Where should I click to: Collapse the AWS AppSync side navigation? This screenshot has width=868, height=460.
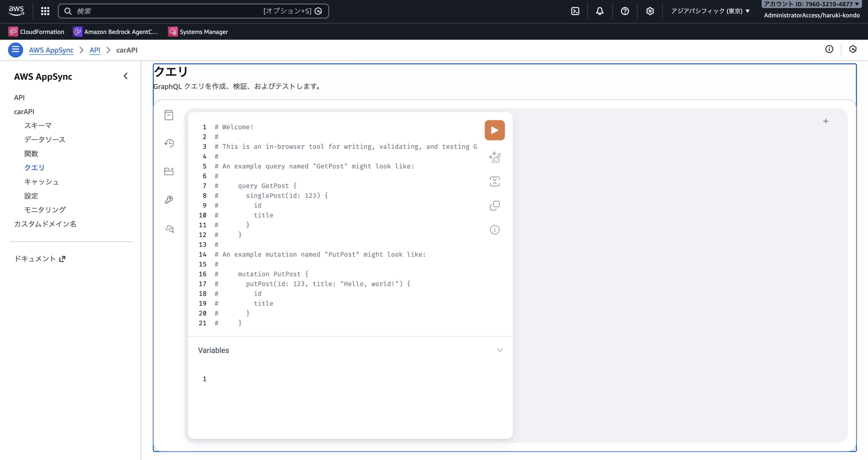point(126,76)
